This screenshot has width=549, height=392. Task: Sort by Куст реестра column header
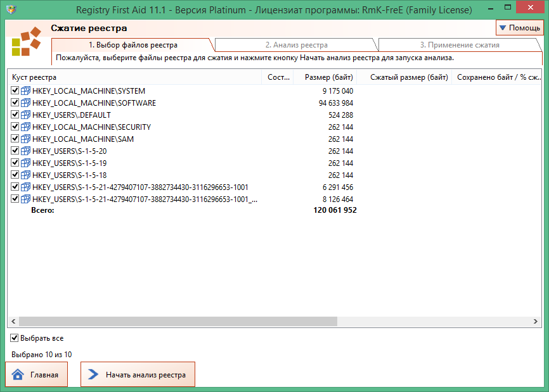[135, 77]
